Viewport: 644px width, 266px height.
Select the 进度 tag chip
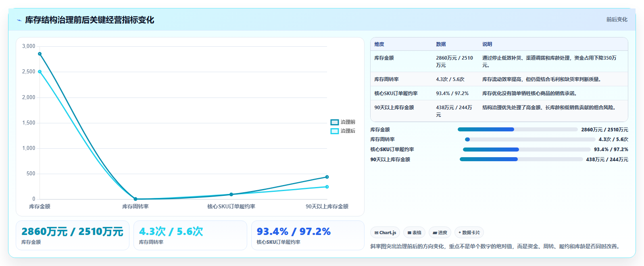tap(440, 233)
